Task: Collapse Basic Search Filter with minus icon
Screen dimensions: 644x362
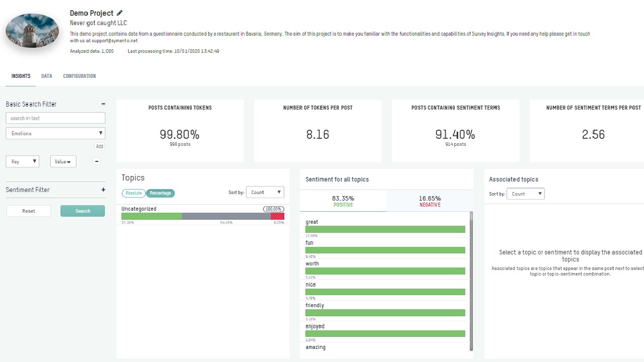Action: tap(103, 104)
